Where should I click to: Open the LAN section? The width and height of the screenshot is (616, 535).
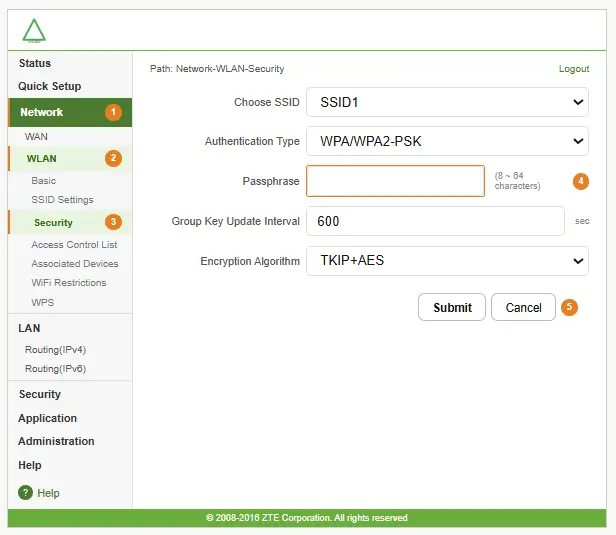click(29, 328)
